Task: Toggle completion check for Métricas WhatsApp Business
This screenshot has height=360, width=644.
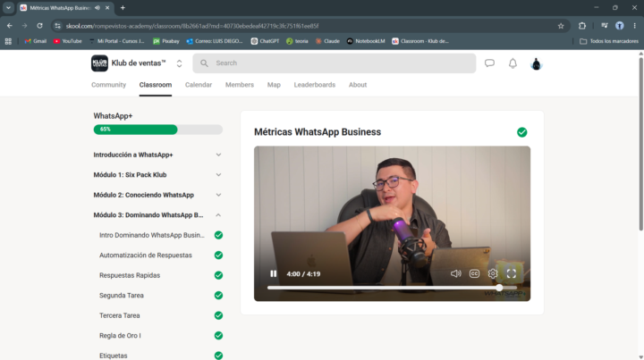Action: coord(522,132)
